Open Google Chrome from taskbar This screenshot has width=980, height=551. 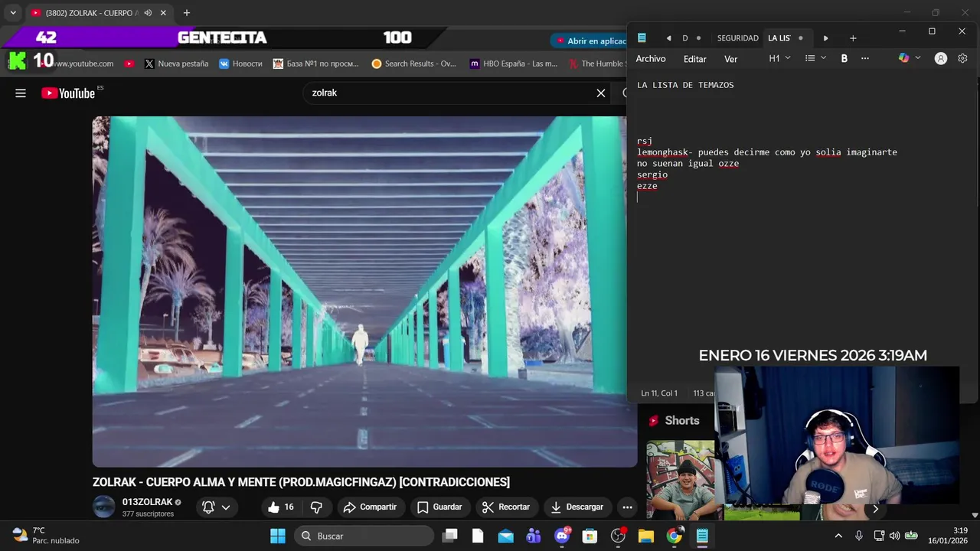click(x=674, y=536)
